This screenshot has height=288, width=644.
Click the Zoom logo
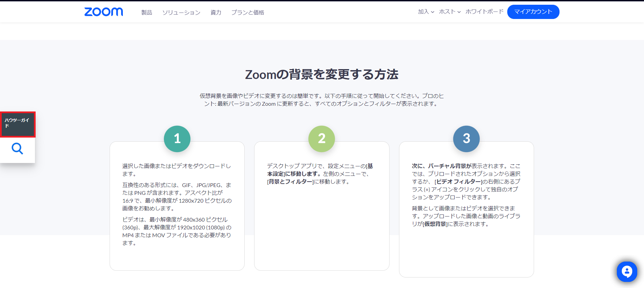pos(103,12)
